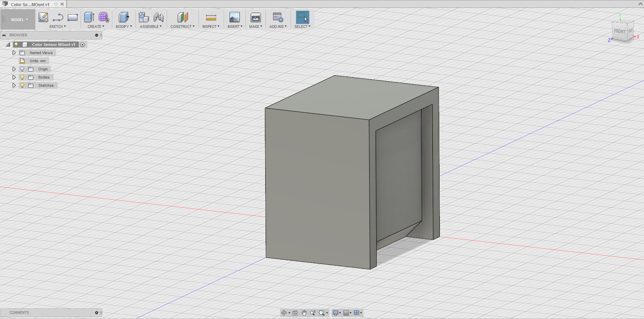
Task: Collapse the Browser panel with double arrows
Action: [x=4, y=35]
